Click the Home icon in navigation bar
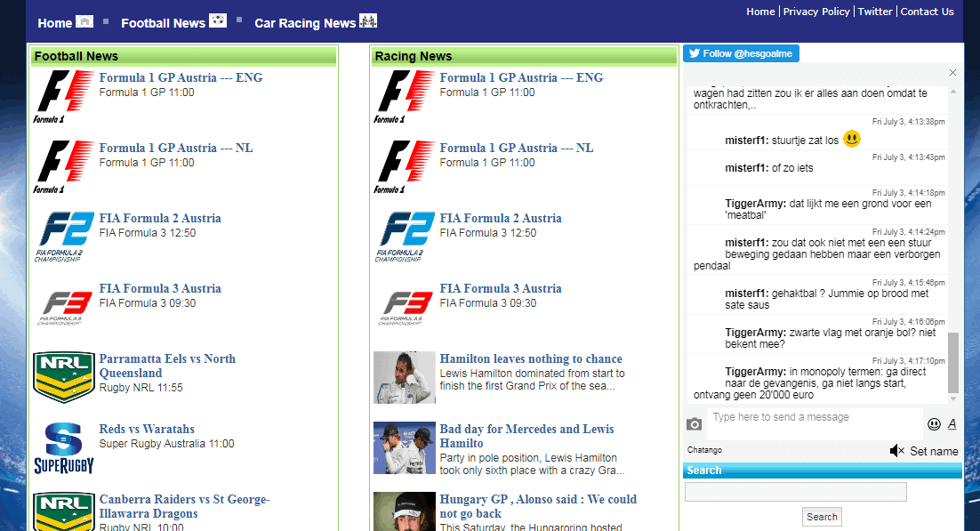This screenshot has height=531, width=980. [84, 21]
